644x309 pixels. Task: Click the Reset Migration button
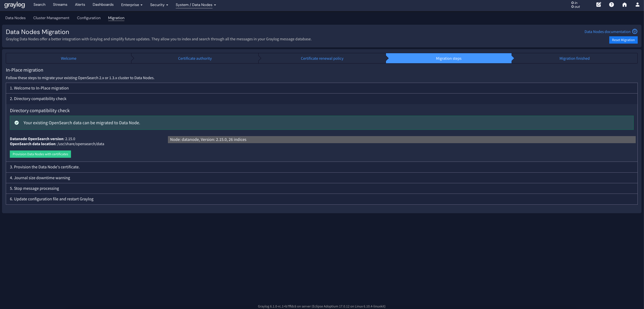click(623, 40)
